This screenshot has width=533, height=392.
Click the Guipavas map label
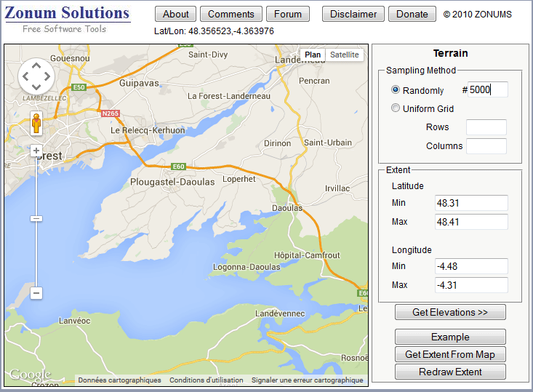[139, 84]
